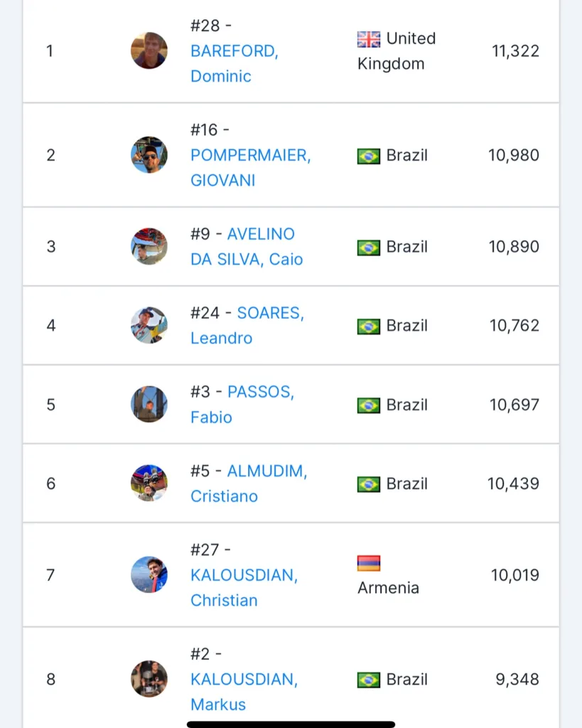Open Caio Avelino da Silva link
The width and height of the screenshot is (582, 728).
coord(260,234)
